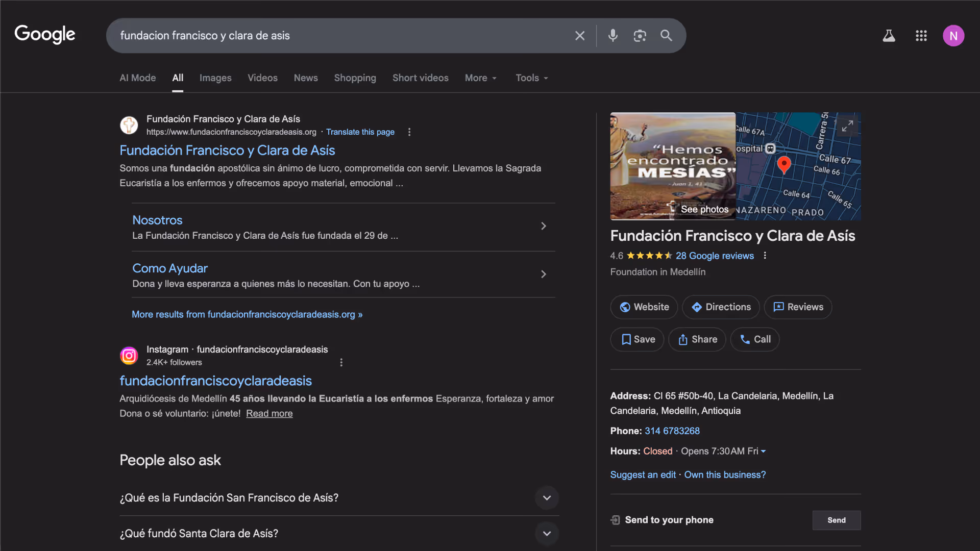This screenshot has width=980, height=551.
Task: Switch to the Videos tab
Action: [263, 78]
